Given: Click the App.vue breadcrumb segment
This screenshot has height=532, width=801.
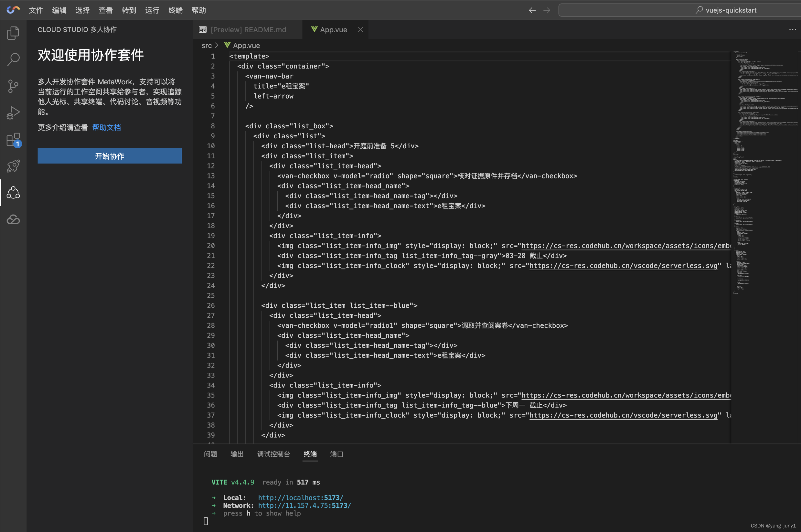Looking at the screenshot, I should pyautogui.click(x=246, y=46).
